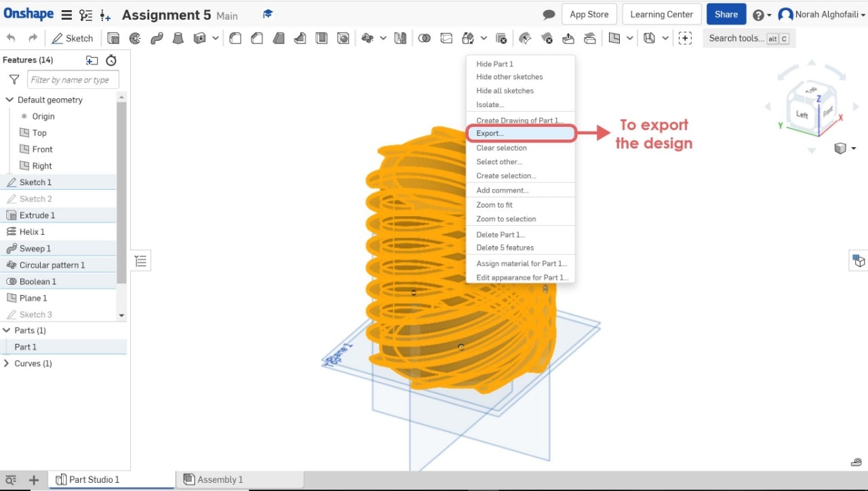Click the add folder icon in Features
Viewport: 868px width, 491px height.
(x=92, y=60)
